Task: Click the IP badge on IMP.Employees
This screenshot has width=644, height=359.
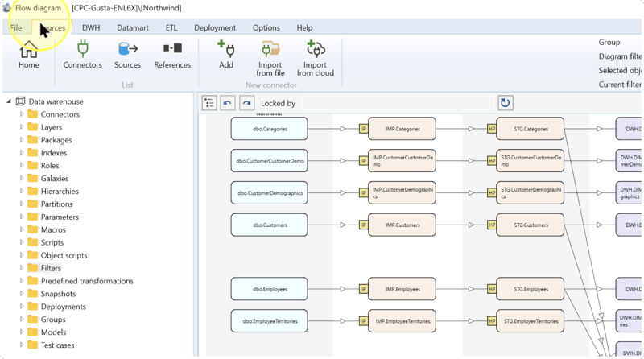Action: (364, 289)
